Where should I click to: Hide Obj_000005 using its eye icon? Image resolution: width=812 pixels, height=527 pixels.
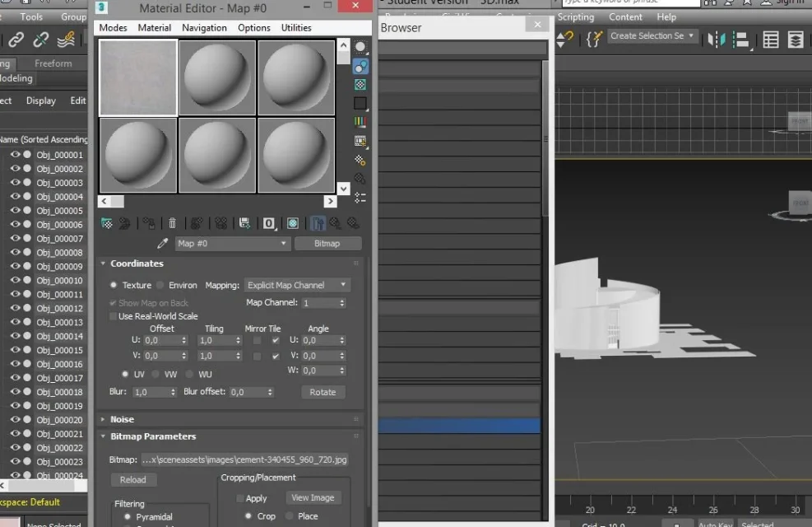tap(15, 211)
